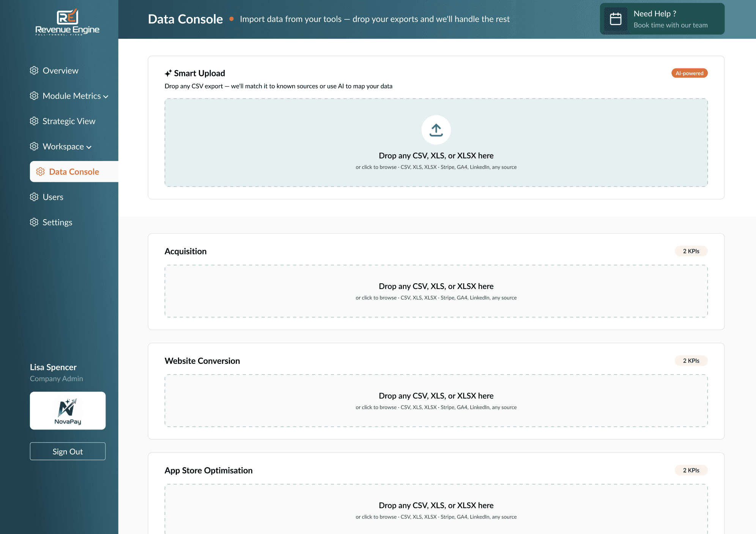Click the Lisa Spencer user name
Image resolution: width=756 pixels, height=534 pixels.
click(x=53, y=367)
